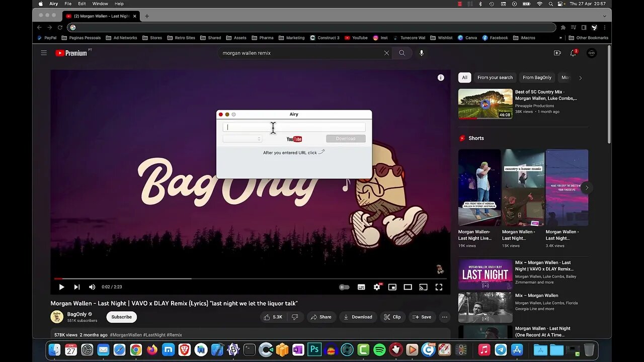Screen dimensions: 644x362
Task: Open the Airy format dropdown
Action: point(243,139)
